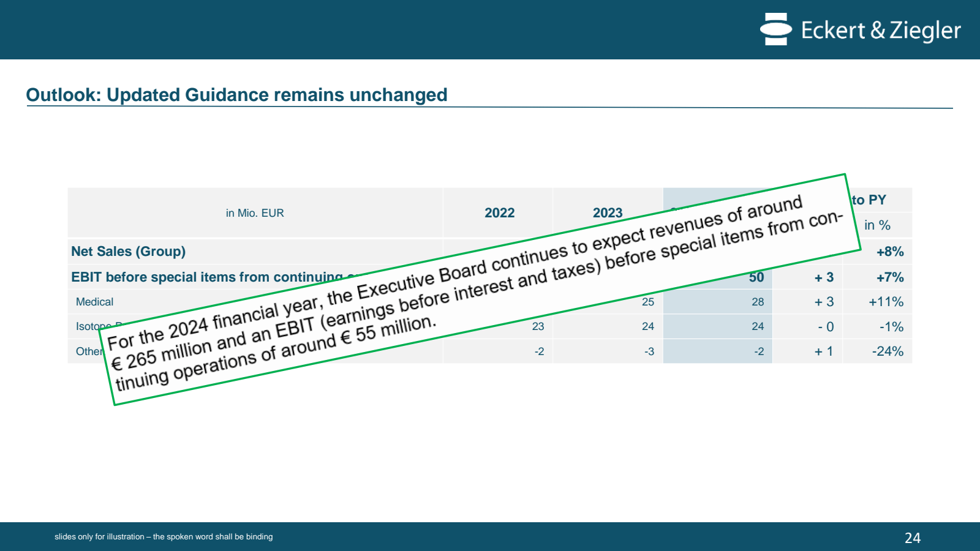
Task: Click the -3 value in Other row
Action: [649, 351]
